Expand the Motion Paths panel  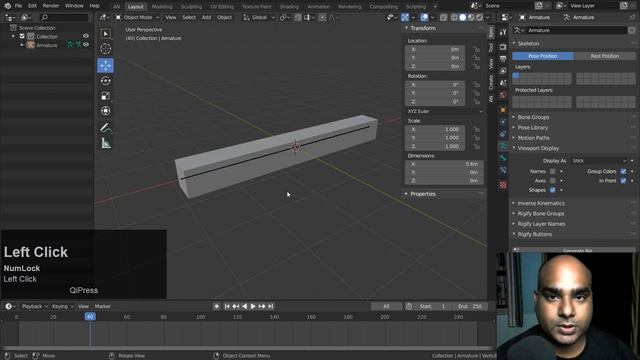pyautogui.click(x=533, y=138)
